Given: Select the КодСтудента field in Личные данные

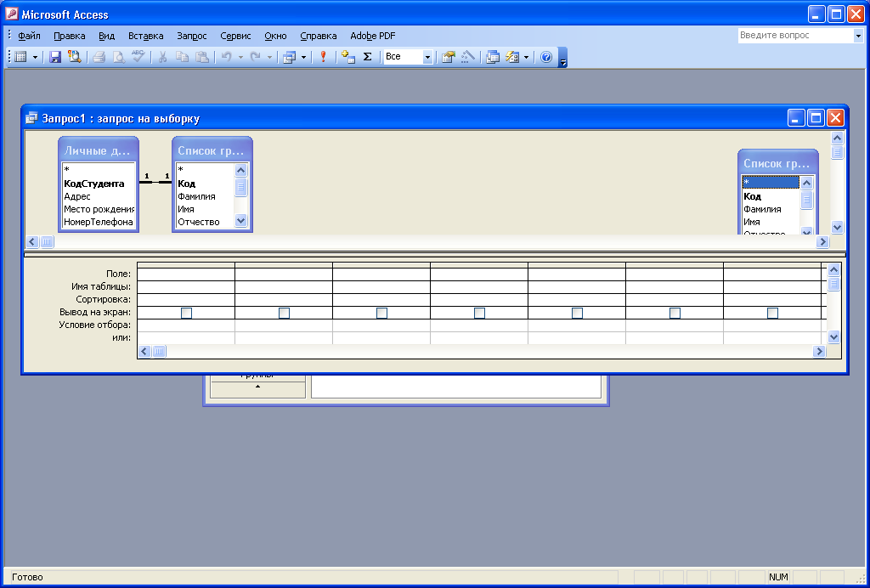Looking at the screenshot, I should (x=93, y=184).
